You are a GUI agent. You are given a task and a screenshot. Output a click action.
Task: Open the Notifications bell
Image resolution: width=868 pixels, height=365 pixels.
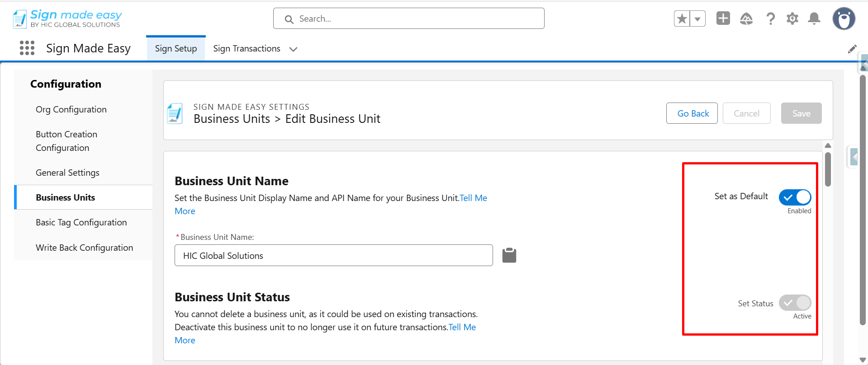pos(814,19)
